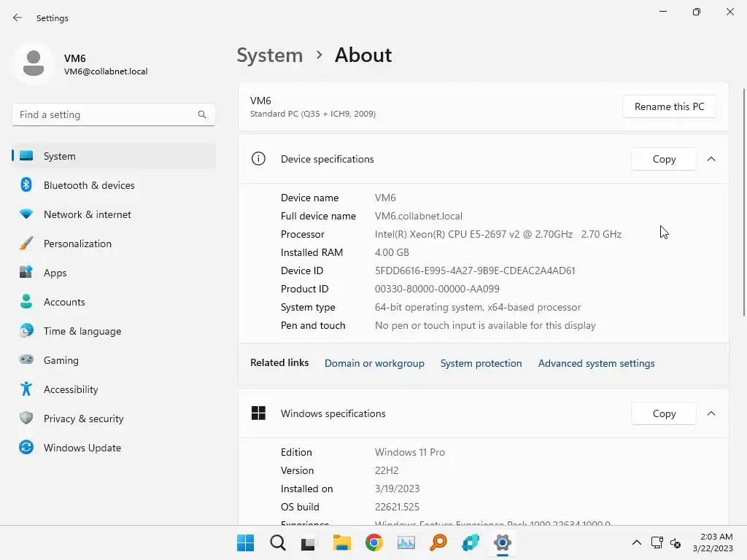Click the System breadcrumb in header
This screenshot has height=560, width=747.
point(270,55)
